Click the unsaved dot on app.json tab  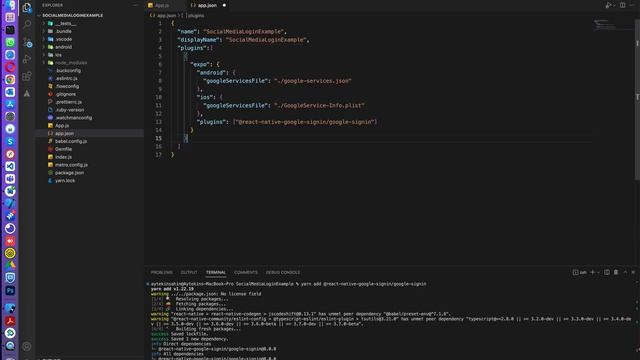224,5
